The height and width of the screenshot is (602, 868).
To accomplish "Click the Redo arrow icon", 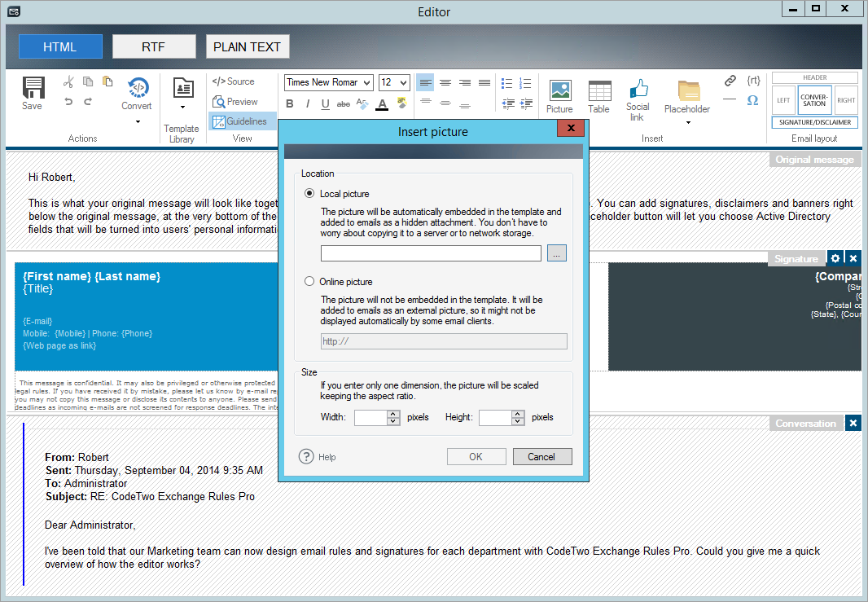I will [x=88, y=101].
